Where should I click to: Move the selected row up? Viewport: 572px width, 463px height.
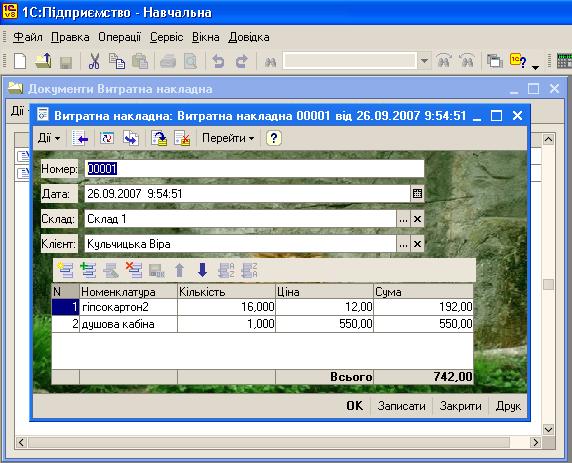click(x=179, y=270)
